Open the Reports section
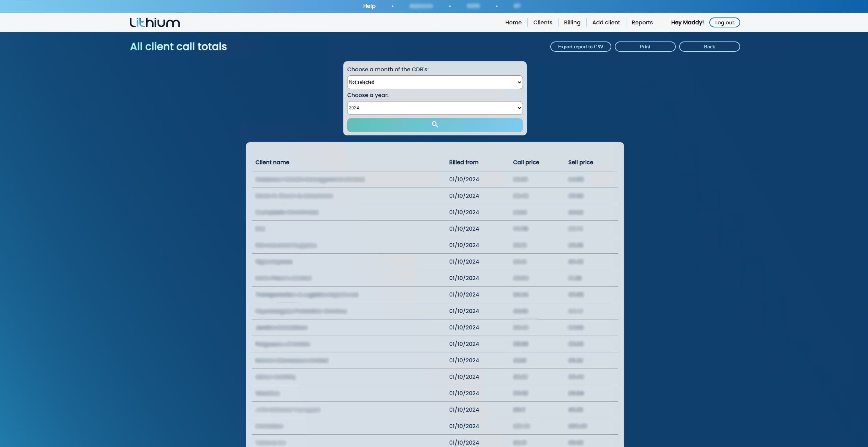This screenshot has height=447, width=868. click(642, 23)
